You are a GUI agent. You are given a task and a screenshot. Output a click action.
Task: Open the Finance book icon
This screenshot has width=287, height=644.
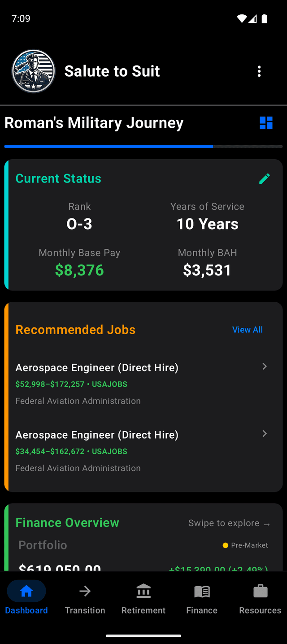pos(201,591)
